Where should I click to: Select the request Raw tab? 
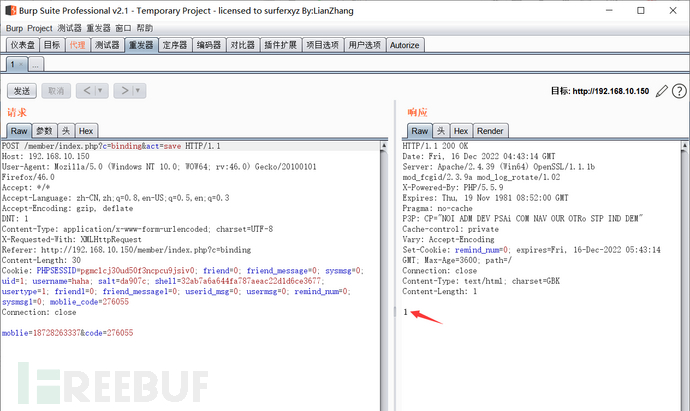pyautogui.click(x=19, y=131)
